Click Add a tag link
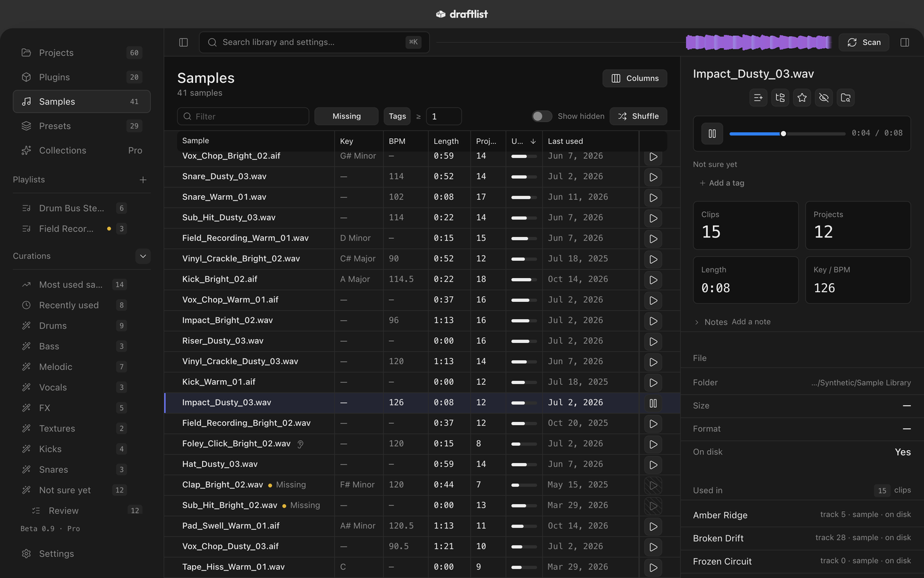The image size is (924, 578). point(722,183)
